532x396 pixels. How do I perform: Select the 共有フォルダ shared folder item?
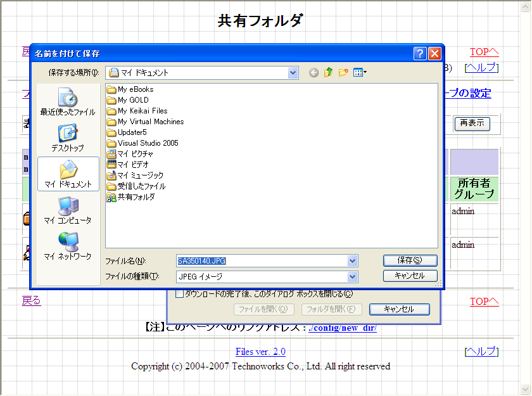136,197
